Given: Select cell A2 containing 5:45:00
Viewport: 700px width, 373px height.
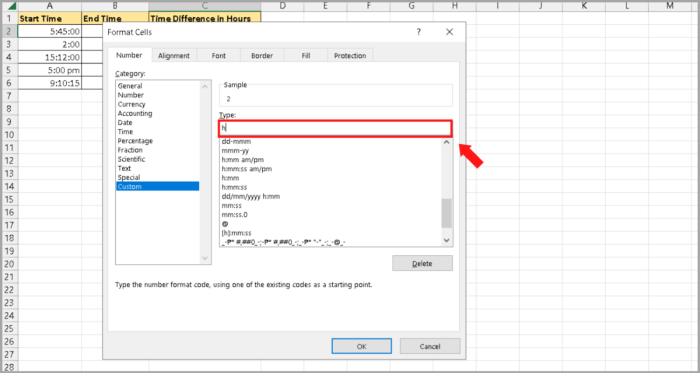Looking at the screenshot, I should click(49, 31).
